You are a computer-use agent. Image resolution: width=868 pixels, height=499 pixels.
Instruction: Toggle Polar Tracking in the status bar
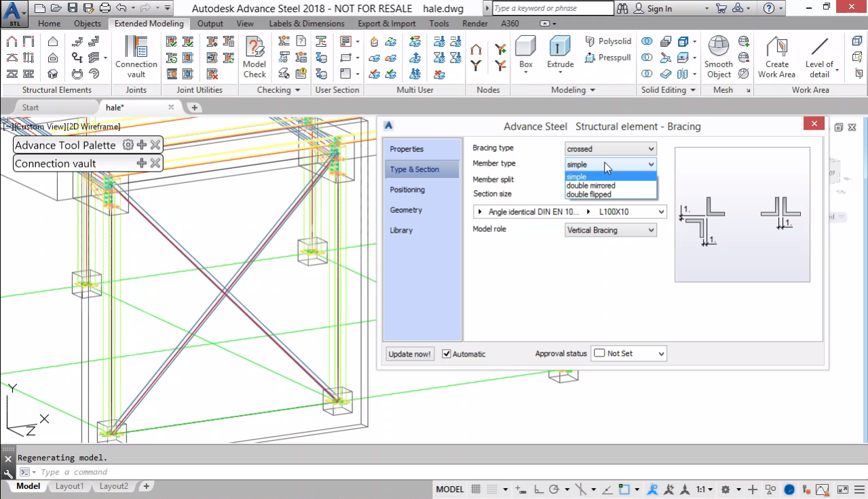coord(554,489)
